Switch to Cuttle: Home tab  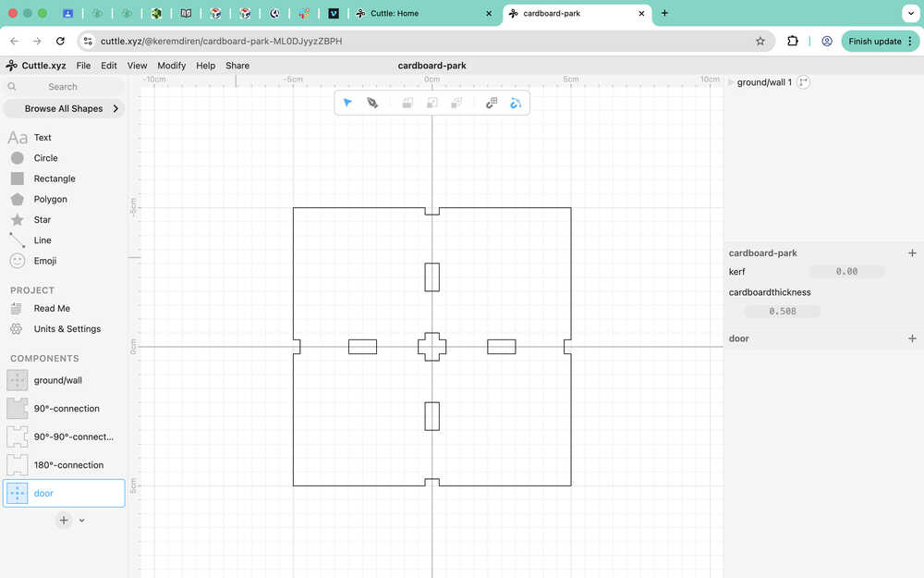pyautogui.click(x=424, y=13)
